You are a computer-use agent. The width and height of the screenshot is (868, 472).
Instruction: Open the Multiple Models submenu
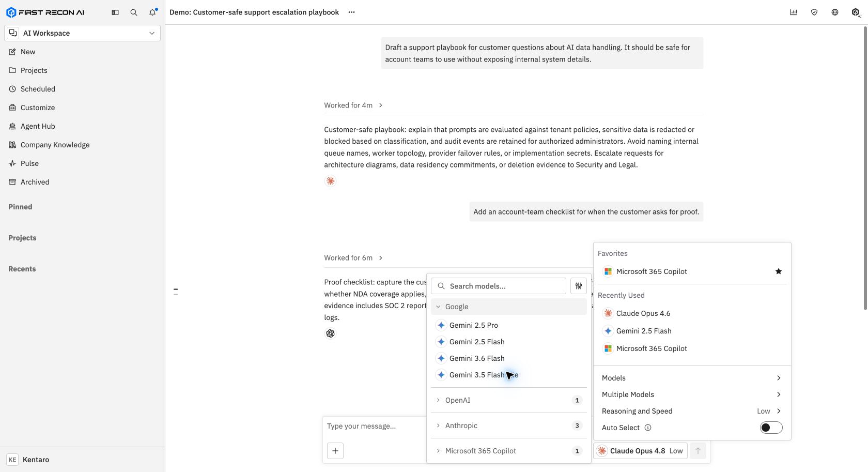coord(692,394)
